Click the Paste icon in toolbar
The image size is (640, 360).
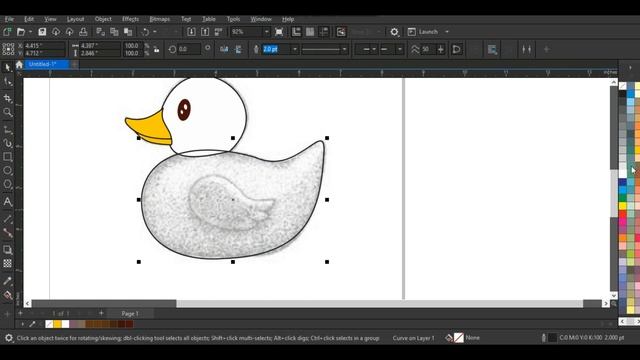tap(128, 32)
